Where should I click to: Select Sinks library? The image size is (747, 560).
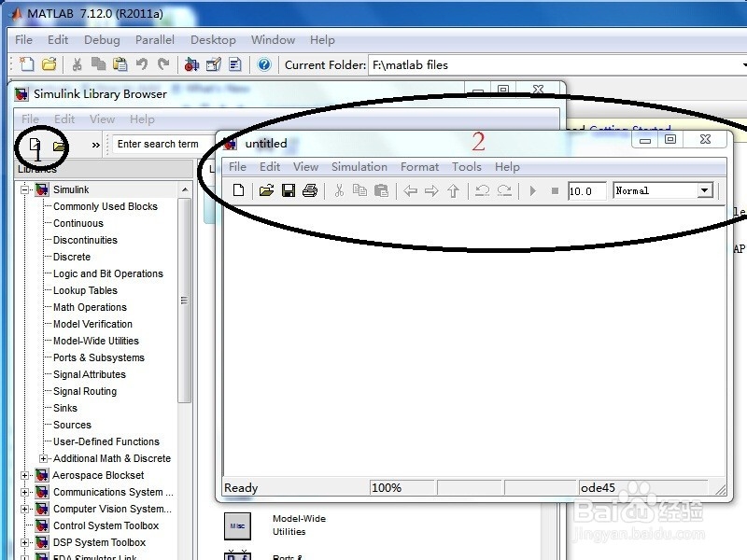pos(65,408)
